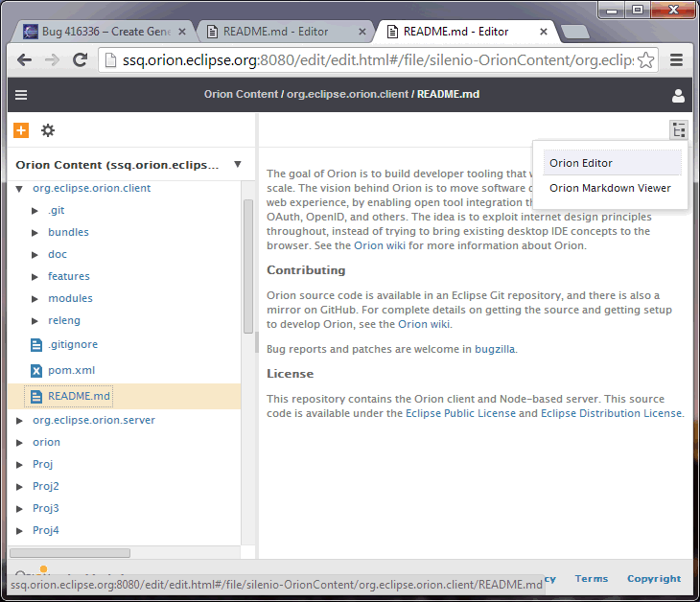Open the Chrome menu icon
Viewport: 700px width, 602px height.
pos(677,60)
